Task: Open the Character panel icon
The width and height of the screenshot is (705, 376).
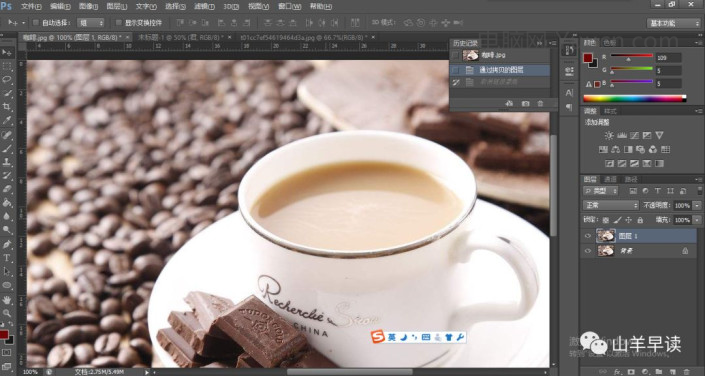Action: 569,93
